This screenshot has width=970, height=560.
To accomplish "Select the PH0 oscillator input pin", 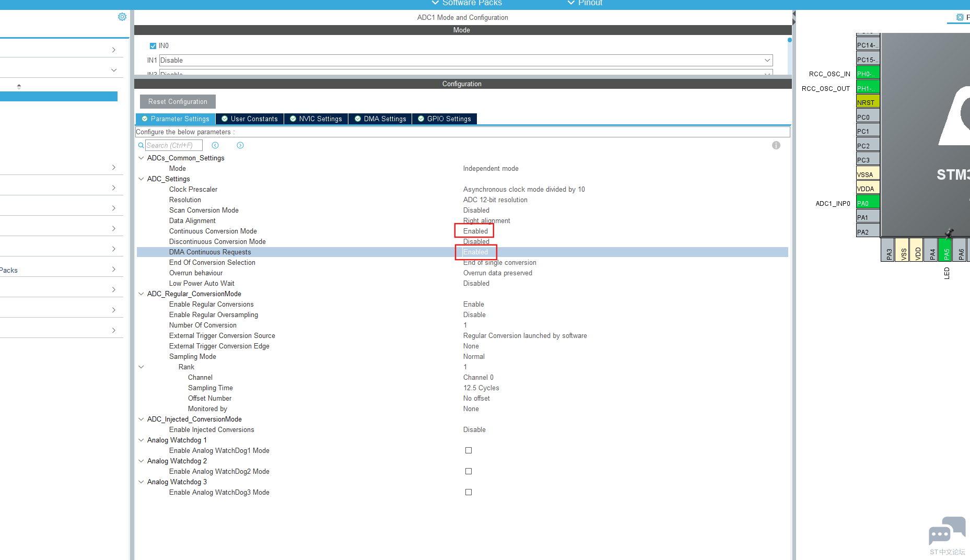I will [868, 74].
